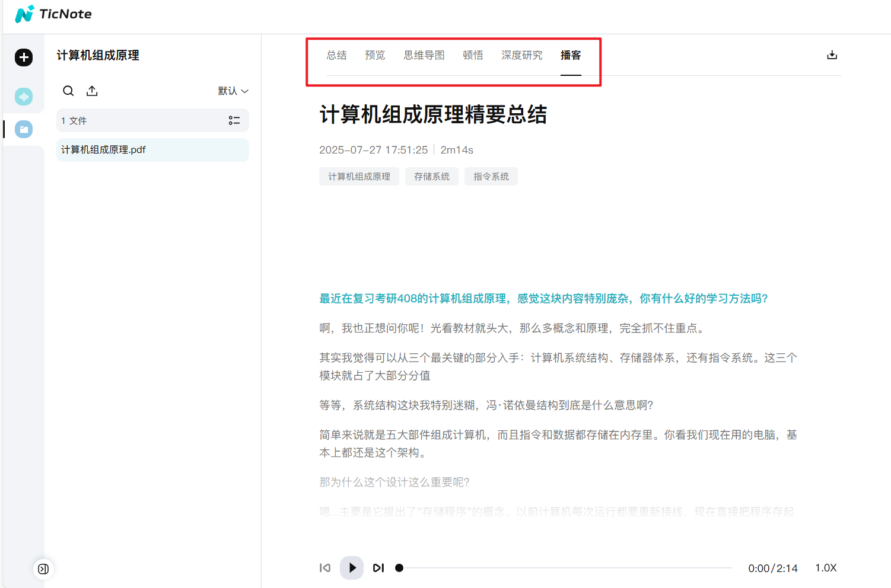Skip to previous track

click(325, 568)
